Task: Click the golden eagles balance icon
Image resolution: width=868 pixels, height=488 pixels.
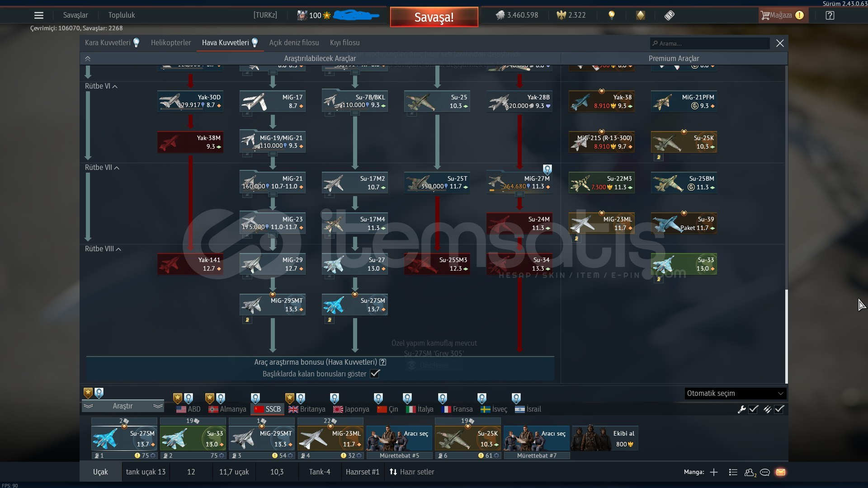Action: pyautogui.click(x=561, y=15)
